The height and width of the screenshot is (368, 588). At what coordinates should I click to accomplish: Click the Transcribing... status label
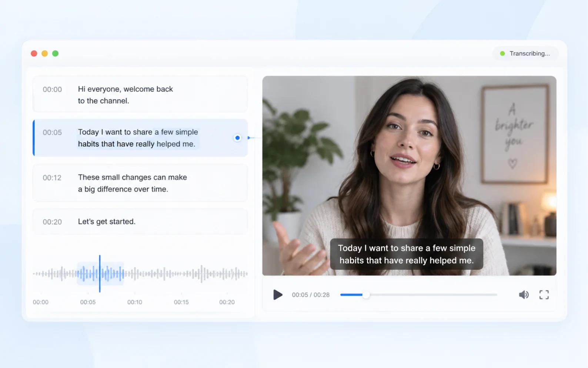(x=529, y=53)
